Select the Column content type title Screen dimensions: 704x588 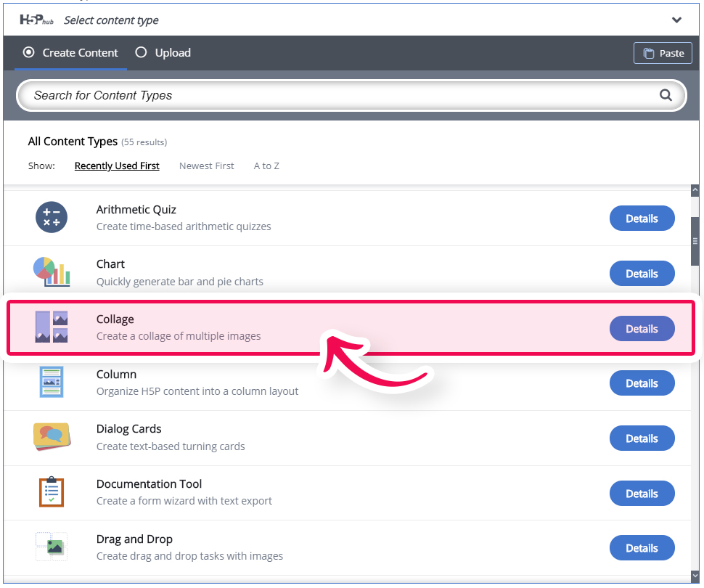coord(116,374)
